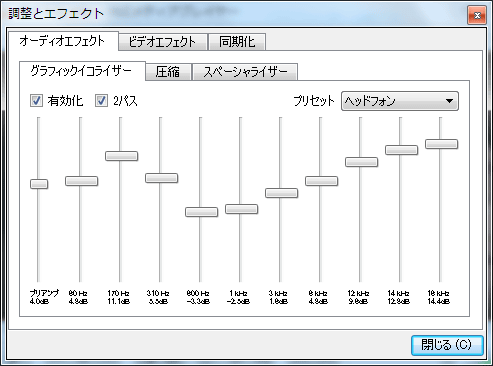
Task: Select the グラフィックイコライザー sub-tab
Action: pyautogui.click(x=82, y=71)
